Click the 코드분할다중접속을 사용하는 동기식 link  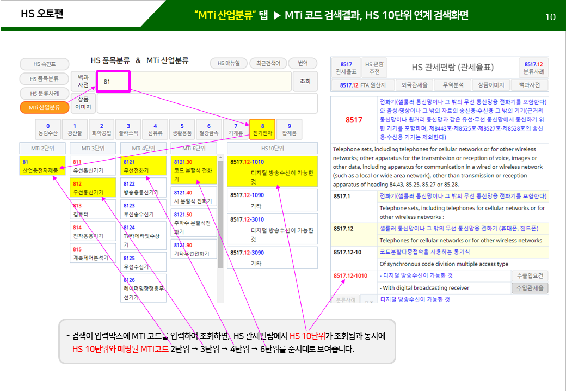pyautogui.click(x=424, y=252)
